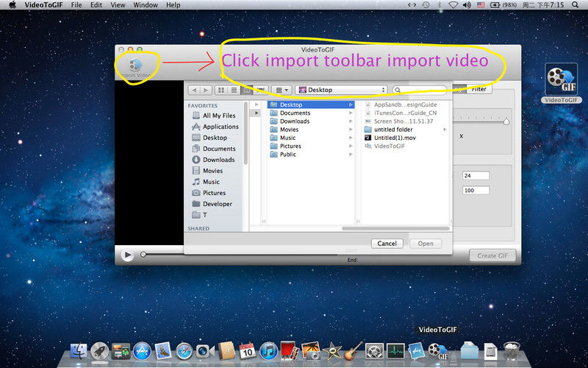Click the playback position slider knob
The image size is (588, 368).
tap(143, 255)
